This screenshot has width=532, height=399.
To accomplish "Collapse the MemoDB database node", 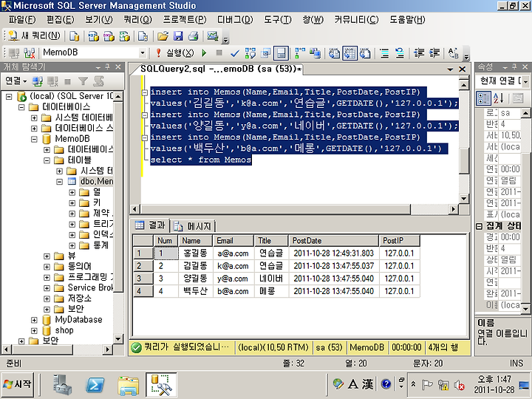I will pos(34,139).
